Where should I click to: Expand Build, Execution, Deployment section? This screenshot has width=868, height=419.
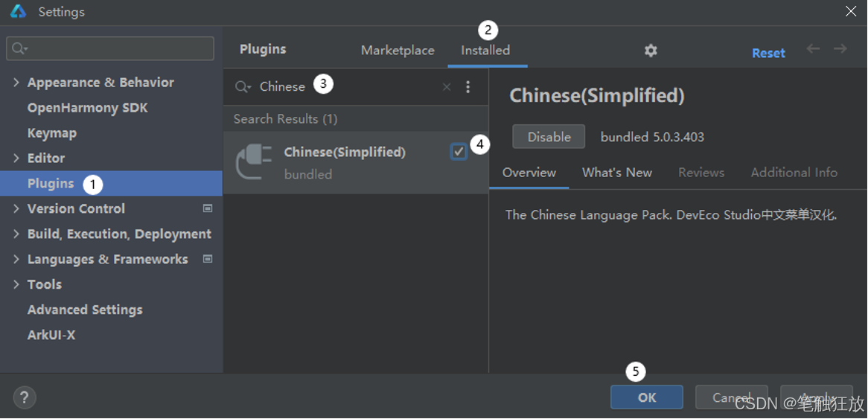[x=16, y=234]
